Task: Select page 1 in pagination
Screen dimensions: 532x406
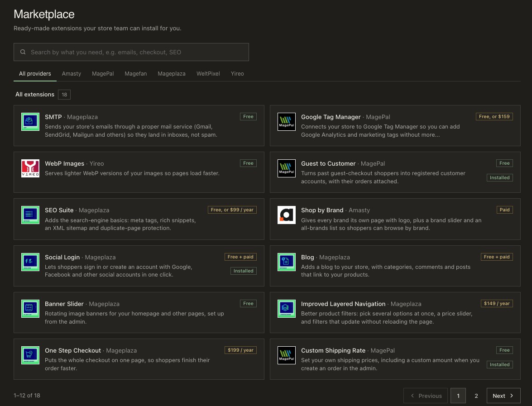Action: pos(458,396)
